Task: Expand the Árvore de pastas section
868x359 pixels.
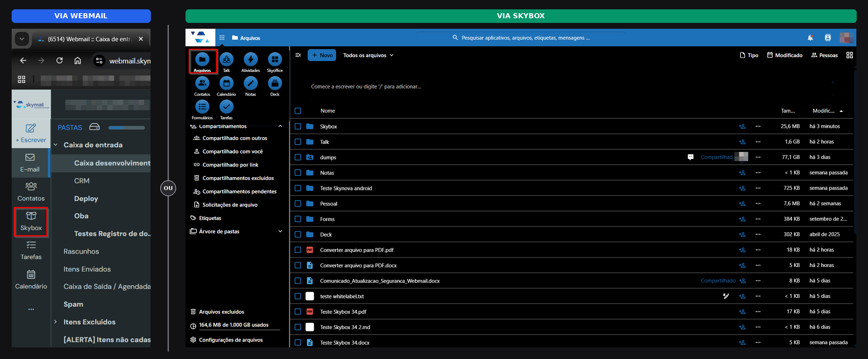Action: [280, 231]
